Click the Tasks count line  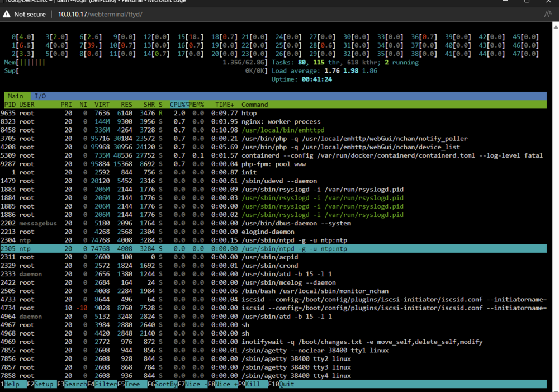coord(345,63)
